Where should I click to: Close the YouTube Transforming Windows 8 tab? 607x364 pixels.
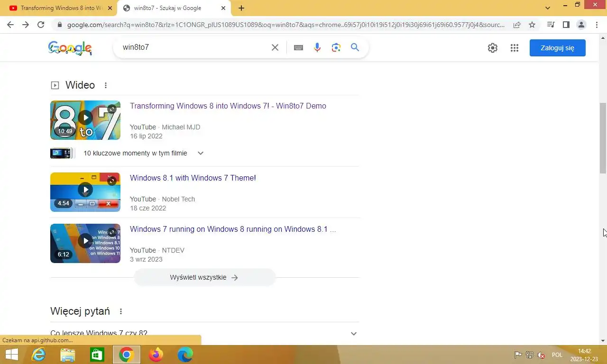tap(110, 8)
